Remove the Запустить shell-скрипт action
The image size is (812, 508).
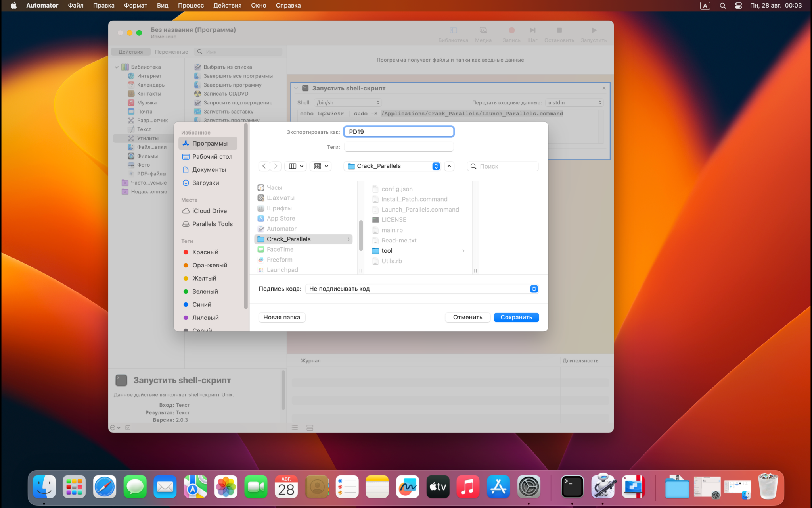(x=604, y=88)
